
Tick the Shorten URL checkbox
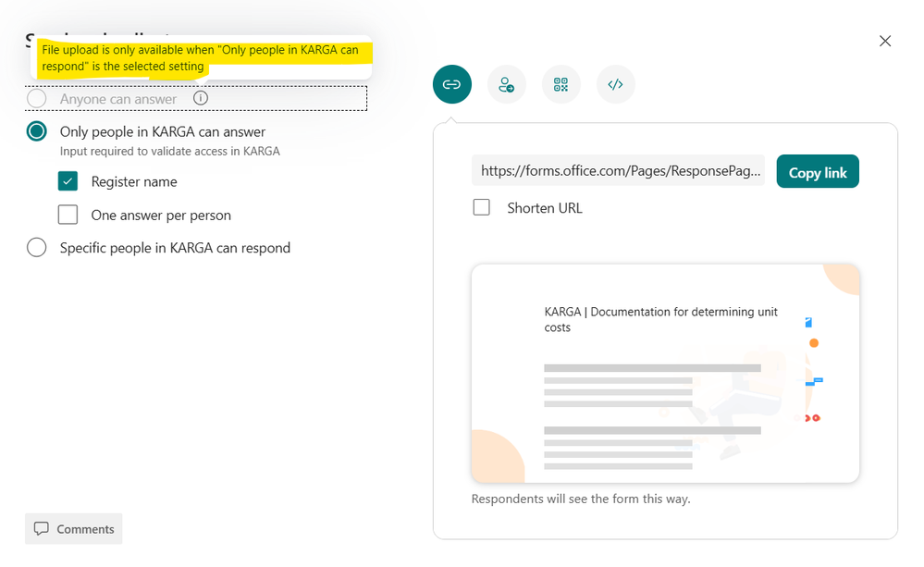click(482, 207)
